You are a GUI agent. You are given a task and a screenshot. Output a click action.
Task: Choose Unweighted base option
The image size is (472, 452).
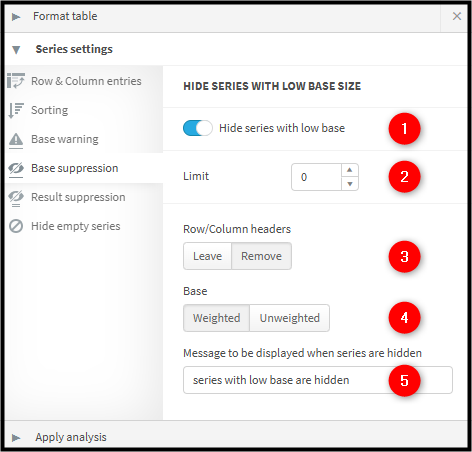290,318
